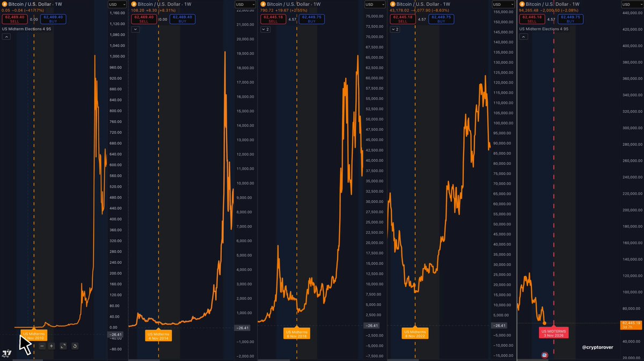Collapse indicator legend on the 2010 midterms chart
This screenshot has height=361, width=644.
6,37
